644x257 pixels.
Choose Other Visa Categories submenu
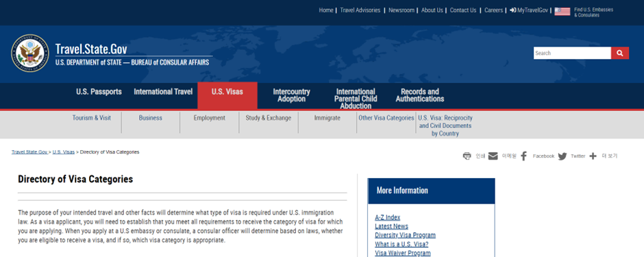386,118
